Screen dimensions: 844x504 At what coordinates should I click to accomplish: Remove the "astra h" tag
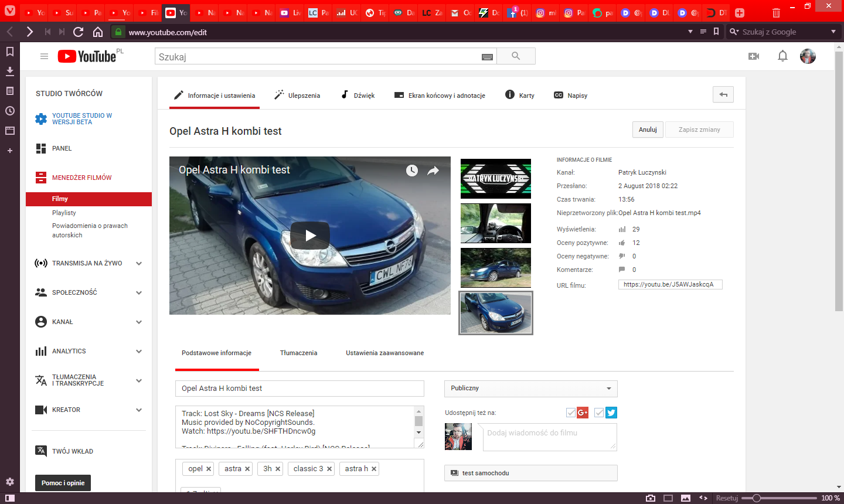coord(374,469)
